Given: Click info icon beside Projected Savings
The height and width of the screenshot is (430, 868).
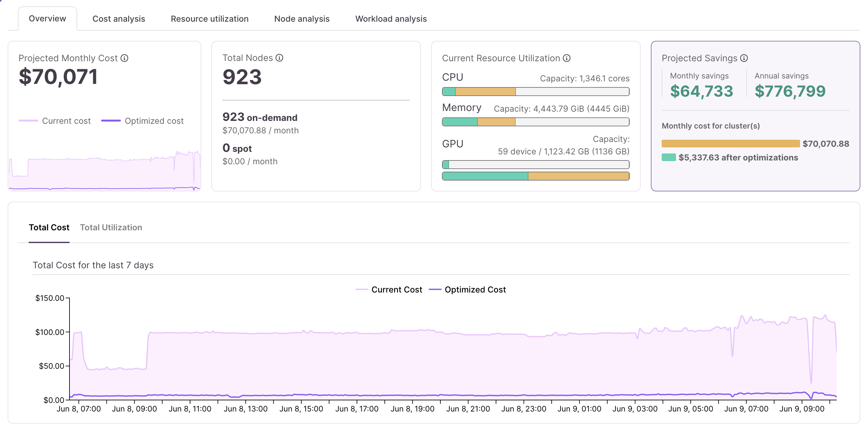Looking at the screenshot, I should click(744, 58).
